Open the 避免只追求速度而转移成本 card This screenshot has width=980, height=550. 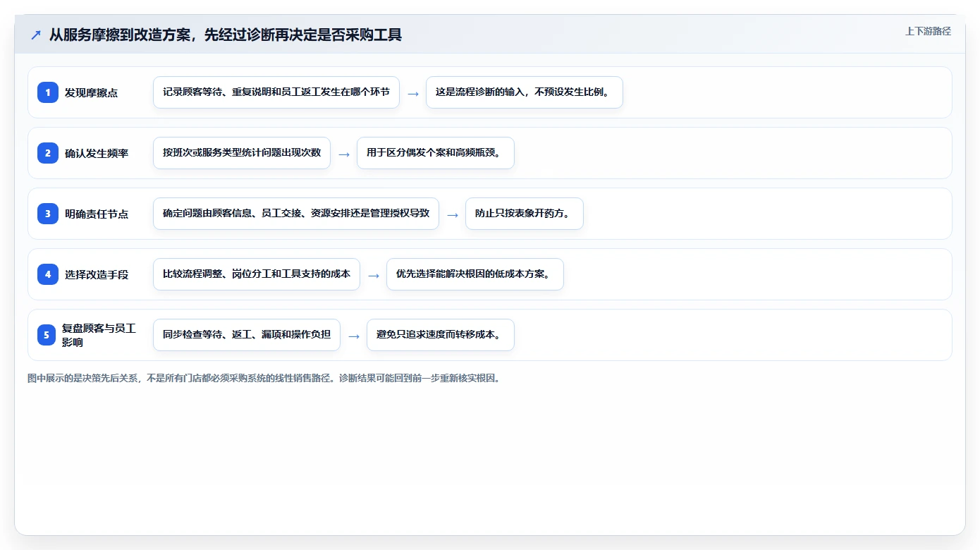click(x=441, y=335)
